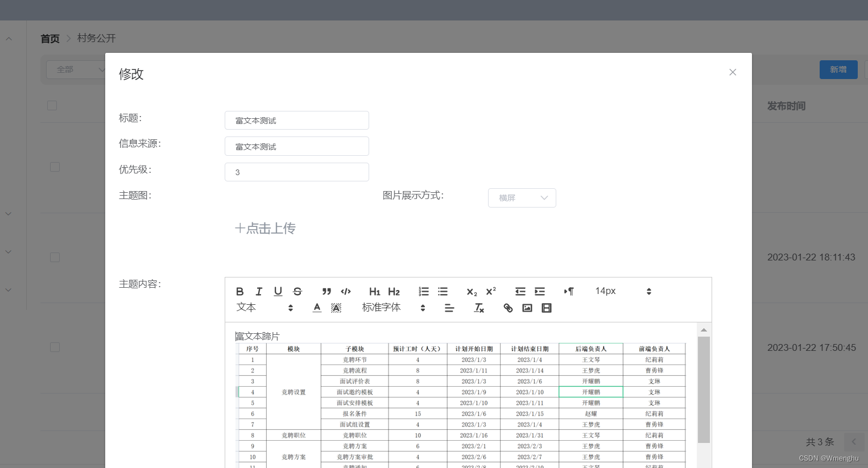This screenshot has height=468, width=868.
Task: Toggle underline formatting in editor
Action: click(x=278, y=291)
